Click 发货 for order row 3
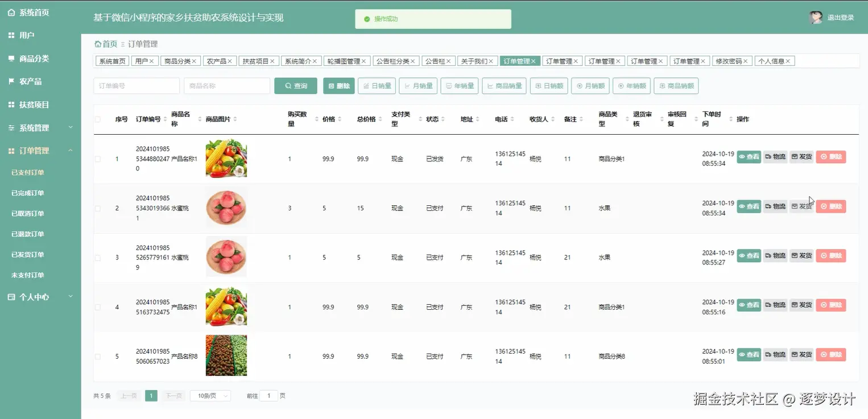 (801, 256)
